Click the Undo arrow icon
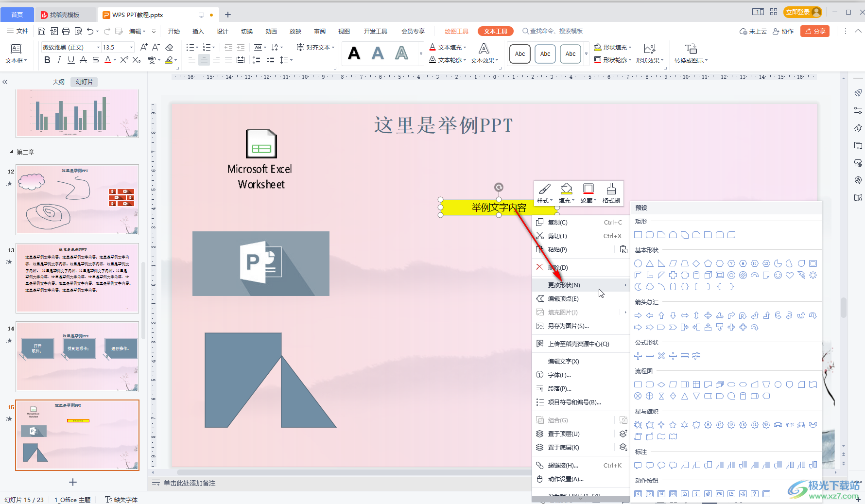The image size is (865, 504). pyautogui.click(x=90, y=31)
